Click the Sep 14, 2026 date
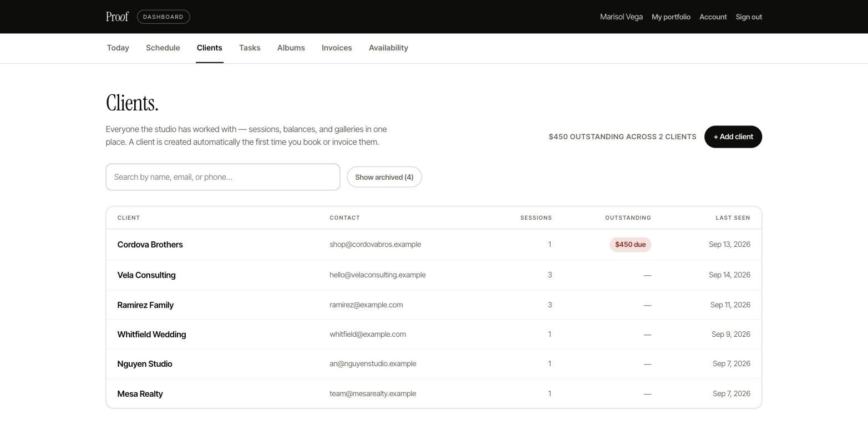868x435 pixels. (x=729, y=275)
